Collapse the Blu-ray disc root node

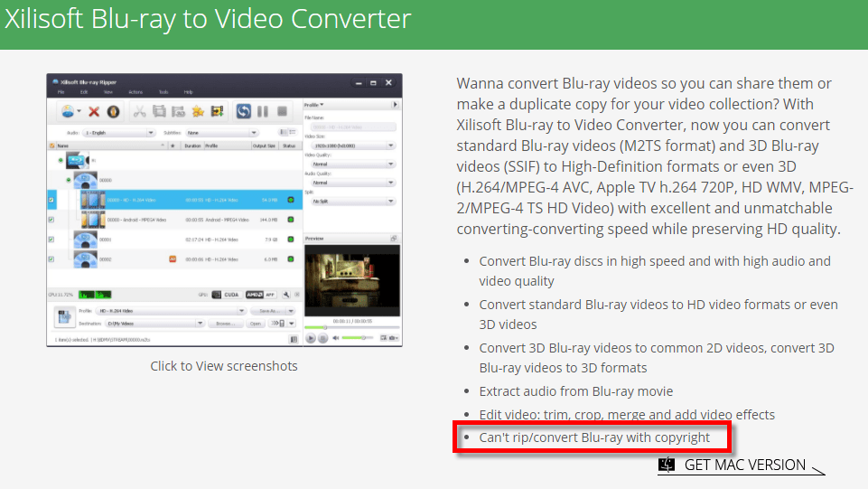pyautogui.click(x=61, y=161)
